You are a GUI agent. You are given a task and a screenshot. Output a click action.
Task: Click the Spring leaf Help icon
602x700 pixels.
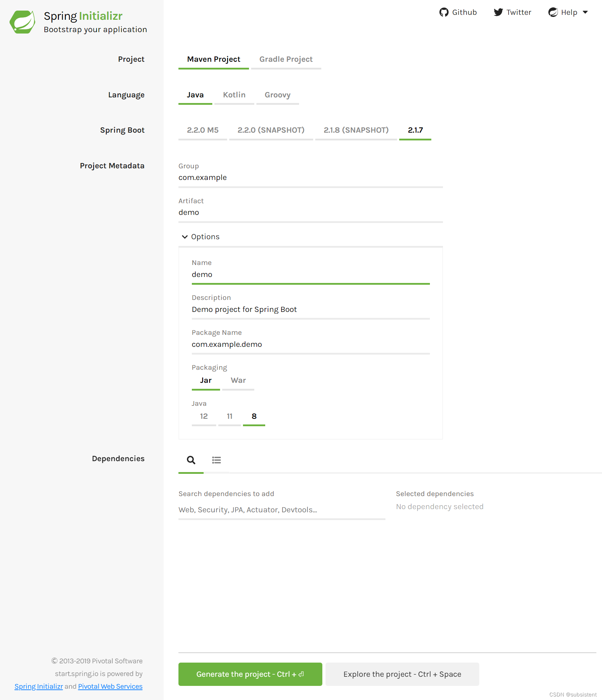pos(553,12)
